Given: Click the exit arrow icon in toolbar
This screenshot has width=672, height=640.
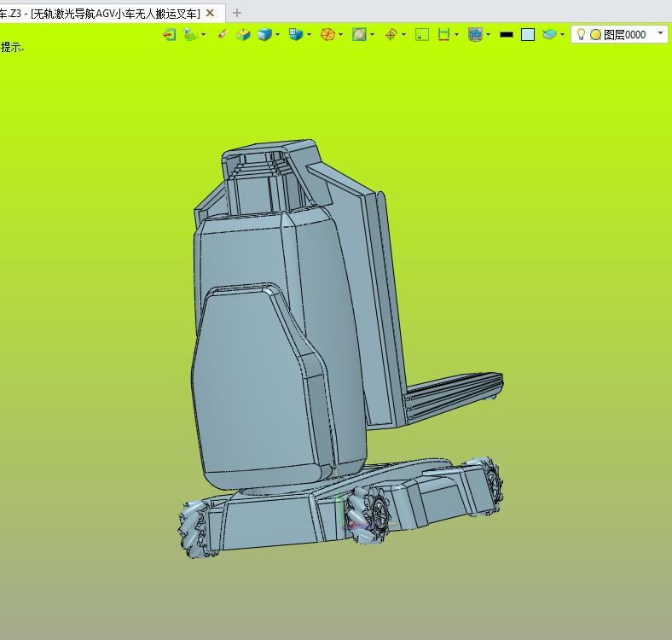Looking at the screenshot, I should coord(170,34).
